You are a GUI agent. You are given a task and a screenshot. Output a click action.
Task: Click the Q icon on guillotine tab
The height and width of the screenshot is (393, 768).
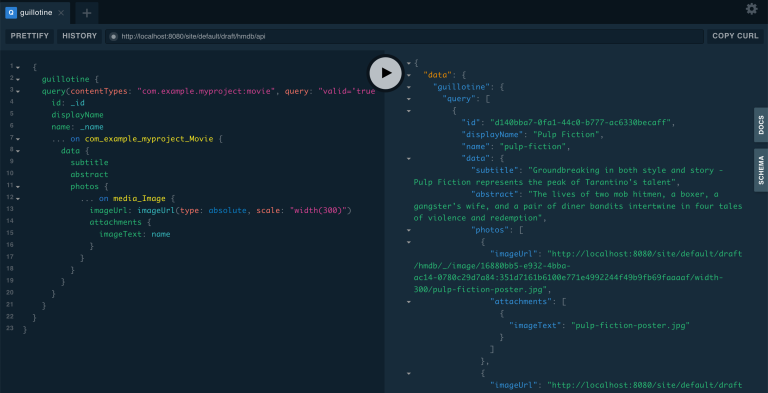point(11,13)
